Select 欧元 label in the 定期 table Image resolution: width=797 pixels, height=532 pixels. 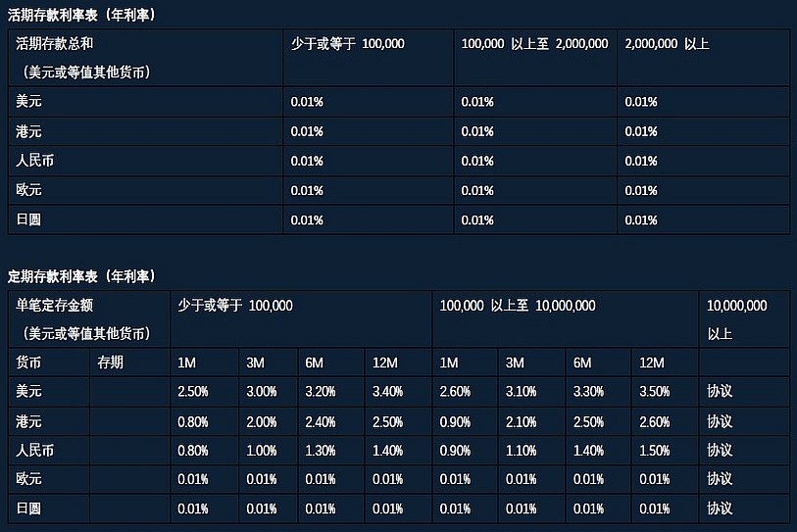coord(29,479)
